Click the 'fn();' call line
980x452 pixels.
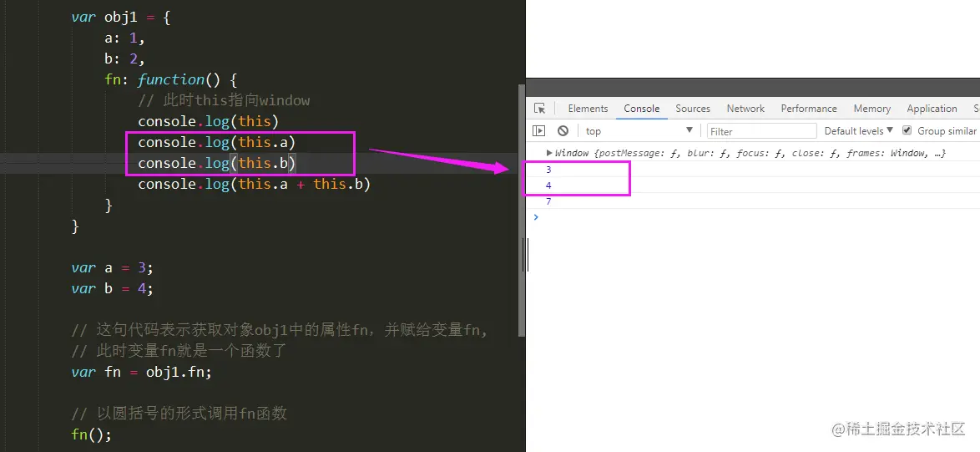(91, 434)
